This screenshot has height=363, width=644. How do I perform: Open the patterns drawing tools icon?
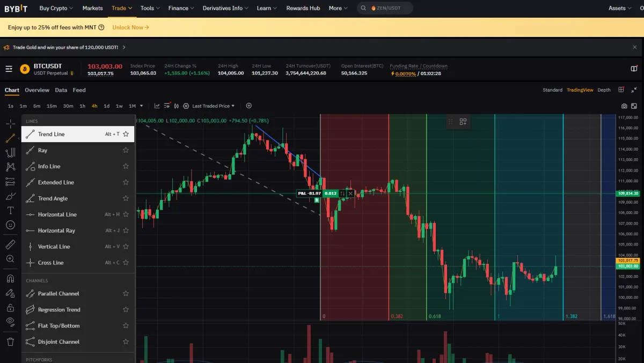tap(10, 167)
